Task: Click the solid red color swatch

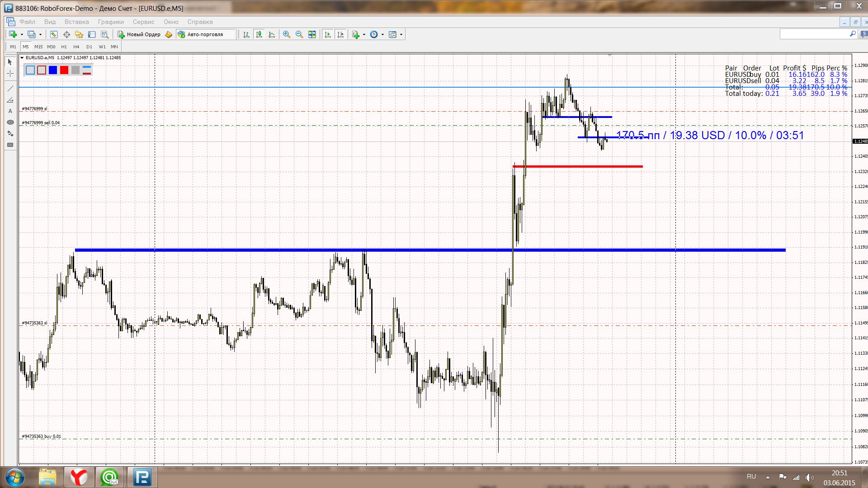Action: click(x=64, y=70)
